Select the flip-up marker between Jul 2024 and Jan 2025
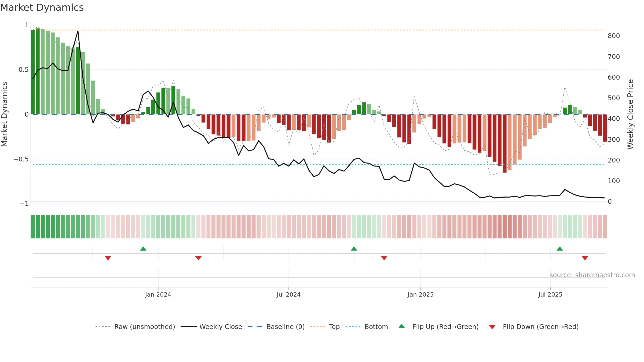This screenshot has height=362, width=644. (x=354, y=249)
